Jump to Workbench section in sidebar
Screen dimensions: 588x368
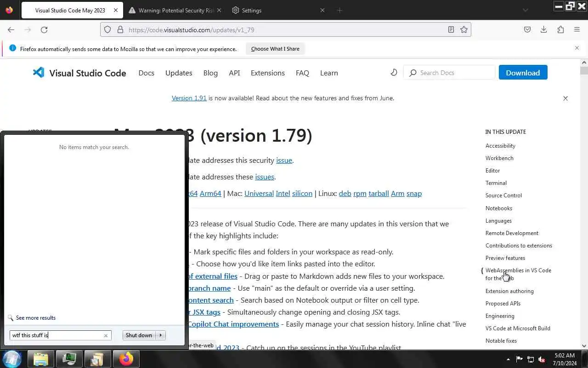(499, 158)
